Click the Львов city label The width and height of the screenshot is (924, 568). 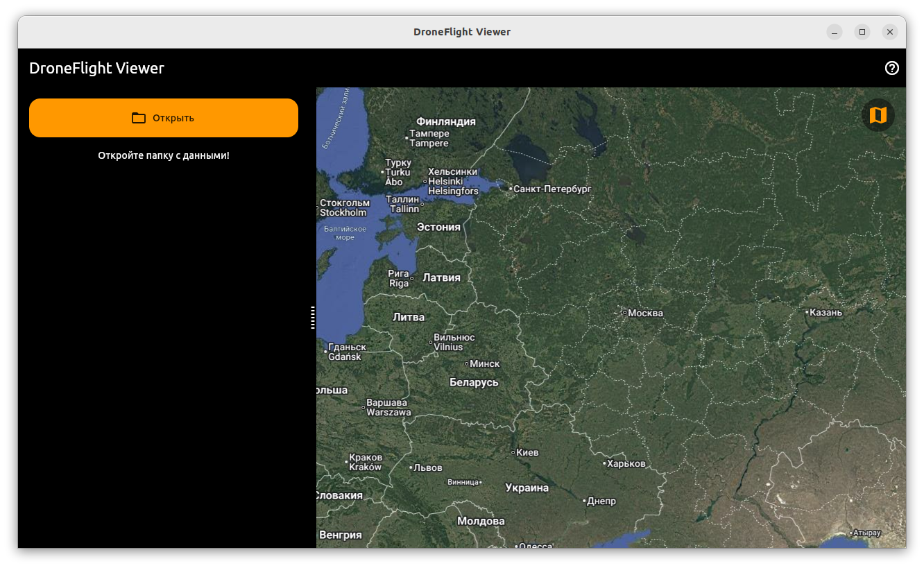[x=428, y=467]
